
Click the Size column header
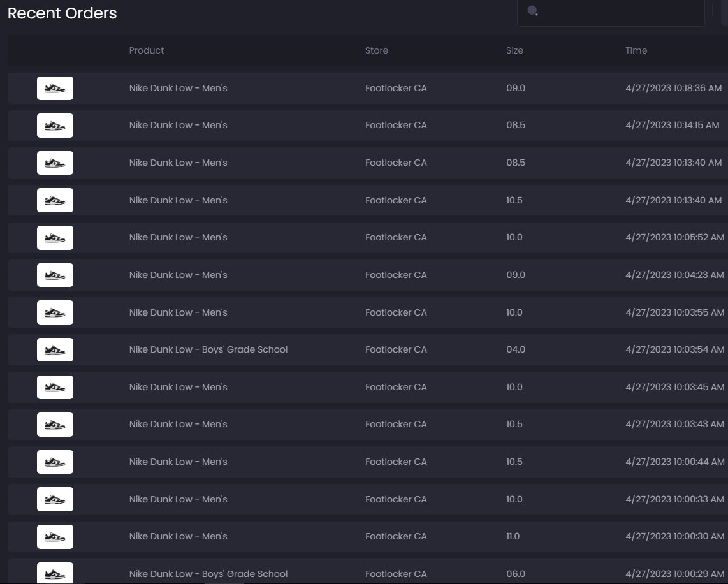[514, 50]
